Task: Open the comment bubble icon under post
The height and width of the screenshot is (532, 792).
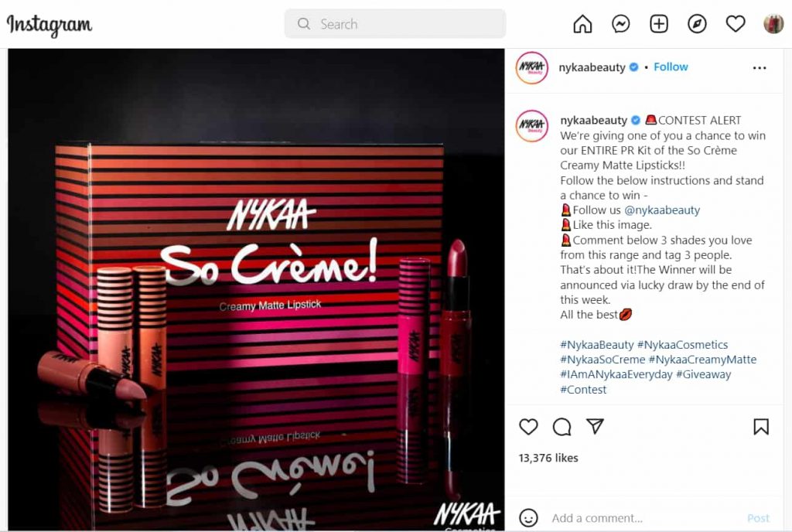Action: [x=562, y=427]
